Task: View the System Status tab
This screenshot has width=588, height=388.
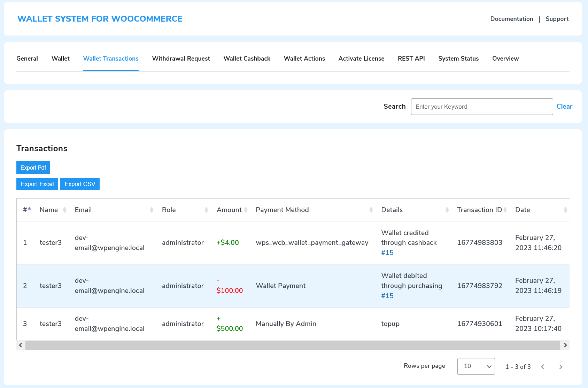Action: pyautogui.click(x=458, y=59)
